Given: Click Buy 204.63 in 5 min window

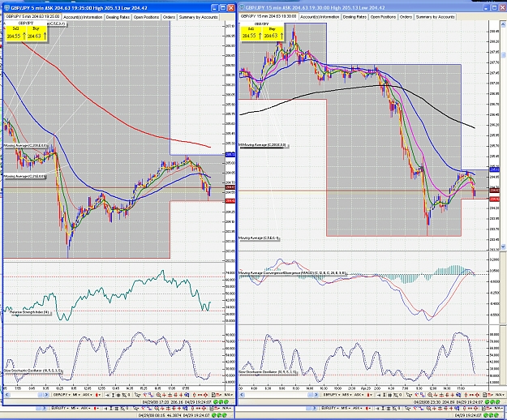Looking at the screenshot, I should (37, 33).
